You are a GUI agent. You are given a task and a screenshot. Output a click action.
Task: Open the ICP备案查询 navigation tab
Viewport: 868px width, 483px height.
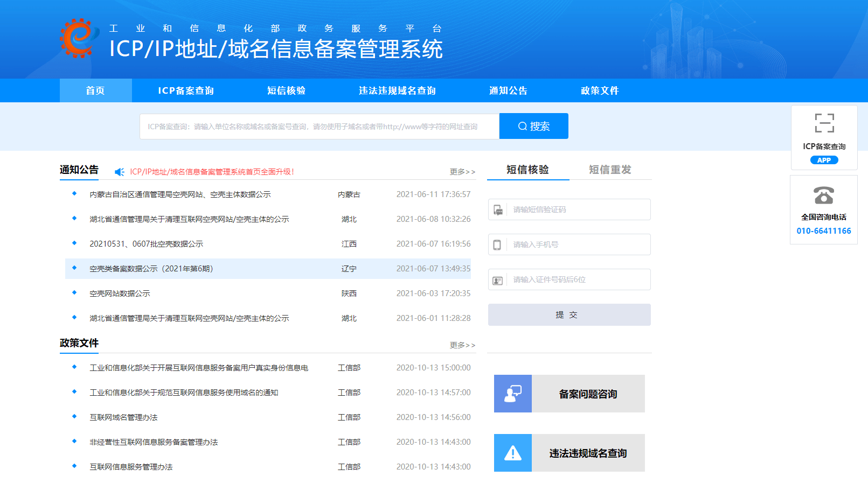186,90
